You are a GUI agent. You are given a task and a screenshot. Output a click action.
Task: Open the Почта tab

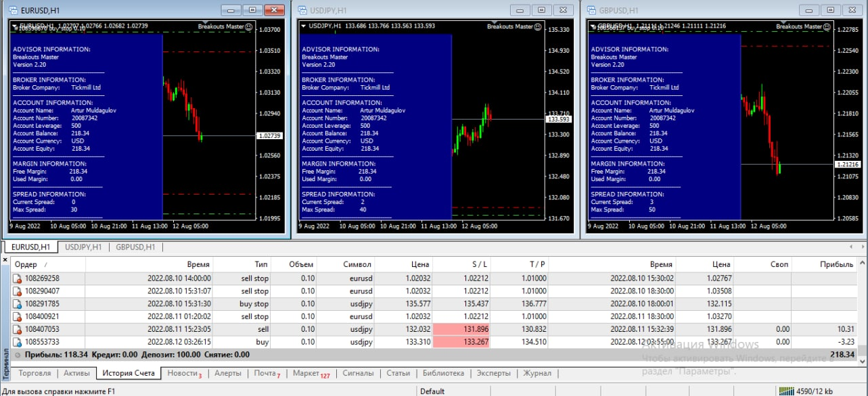[x=267, y=373]
